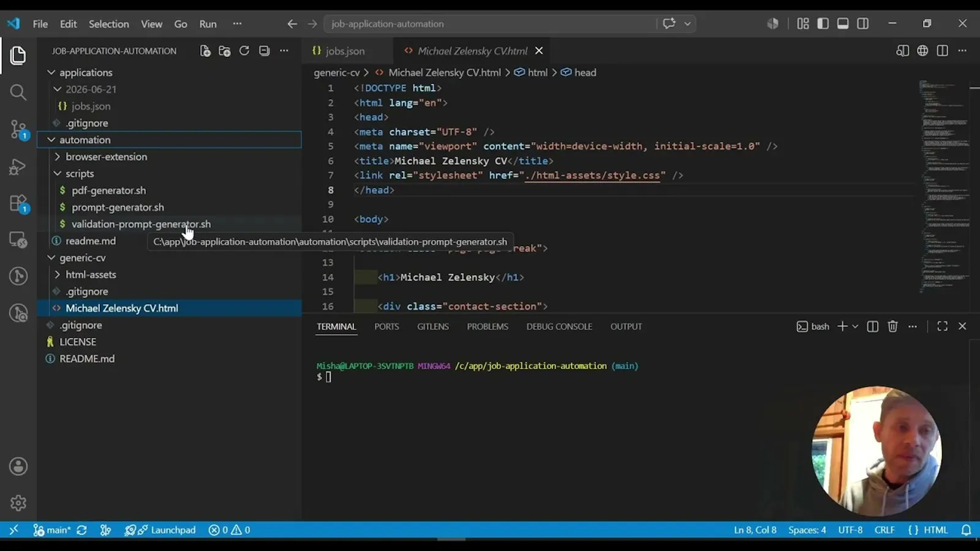Open jobs.json in the explorer tree
The image size is (980, 551).
coord(91,106)
